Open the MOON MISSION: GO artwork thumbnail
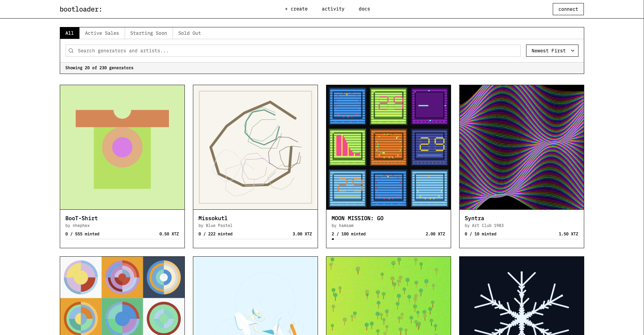This screenshot has width=644, height=335. point(389,147)
